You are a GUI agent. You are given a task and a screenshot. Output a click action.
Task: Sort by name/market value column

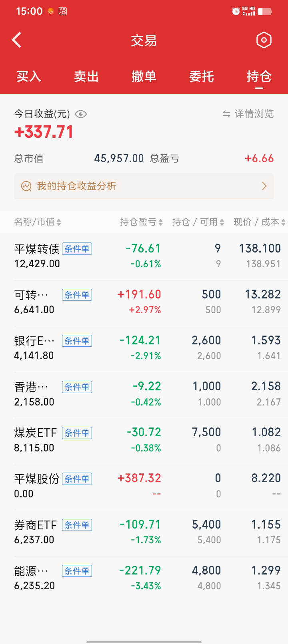click(x=38, y=222)
